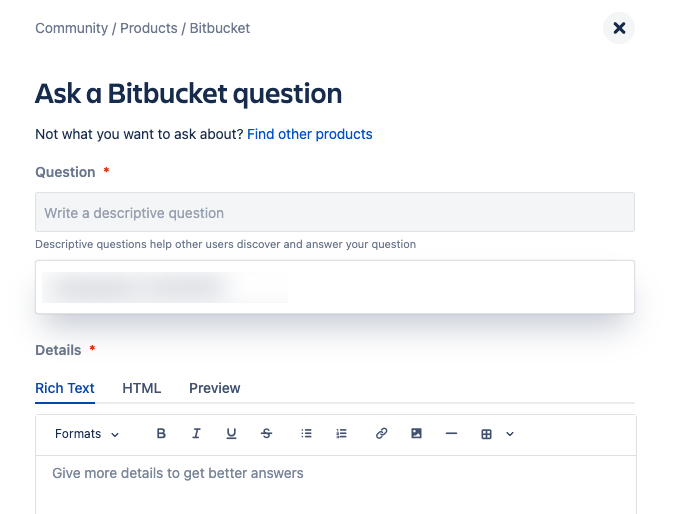
Task: Expand the table options chevron
Action: tap(510, 434)
